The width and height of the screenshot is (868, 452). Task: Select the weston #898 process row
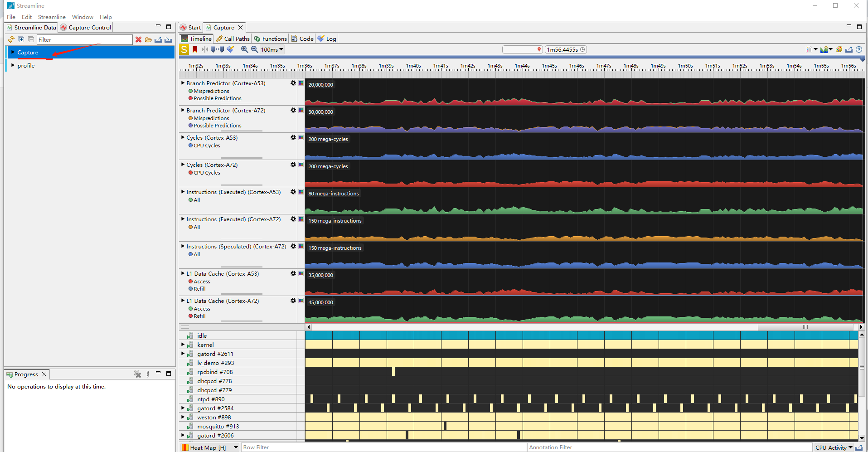point(214,417)
